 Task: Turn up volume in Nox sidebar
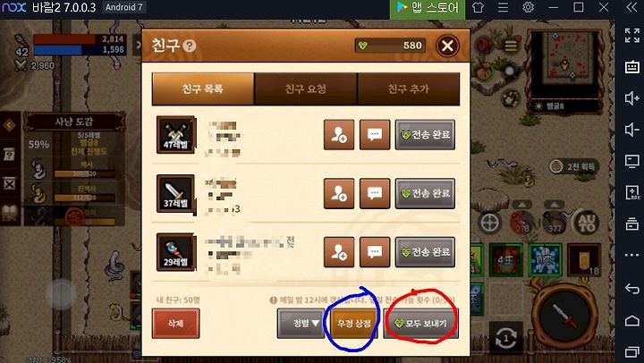click(631, 98)
